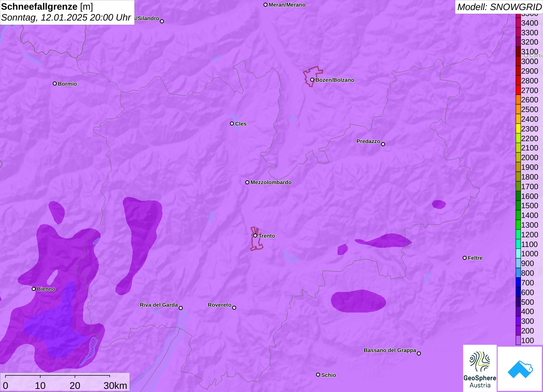Click the Riva del Garda label
This screenshot has width=543, height=392.
[159, 305]
